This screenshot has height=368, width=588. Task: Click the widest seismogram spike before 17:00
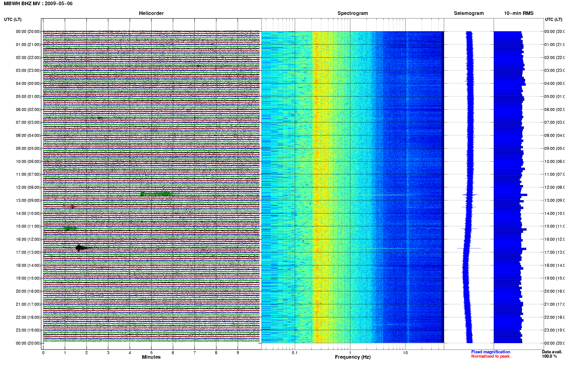point(469,248)
